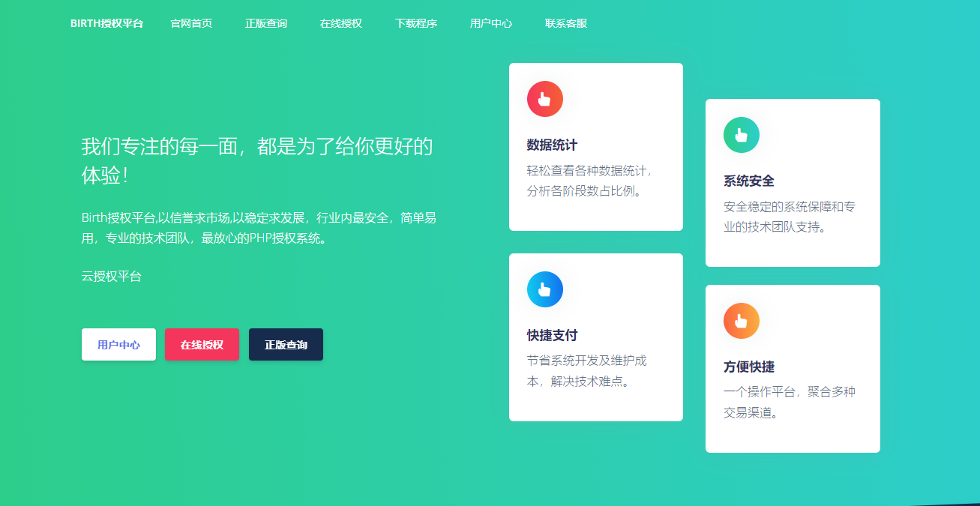The width and height of the screenshot is (980, 506).
Task: Open the 联系客服 navigation item
Action: pos(565,23)
